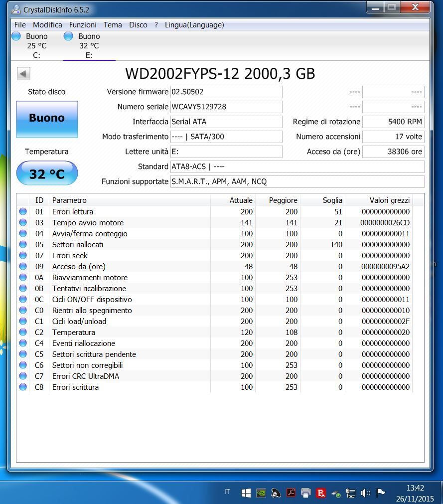Click the previous disk arrow button
This screenshot has height=504, width=443.
23,74
